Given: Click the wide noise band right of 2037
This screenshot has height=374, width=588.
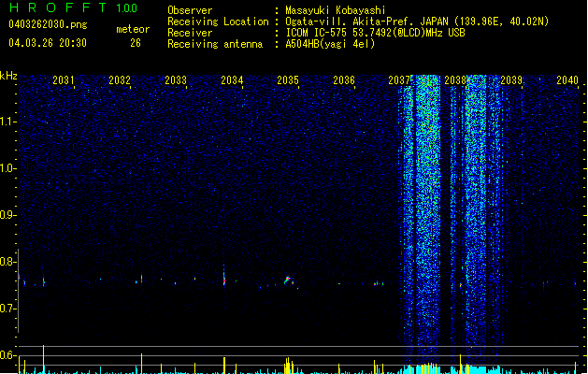Looking at the screenshot, I should point(428,222).
